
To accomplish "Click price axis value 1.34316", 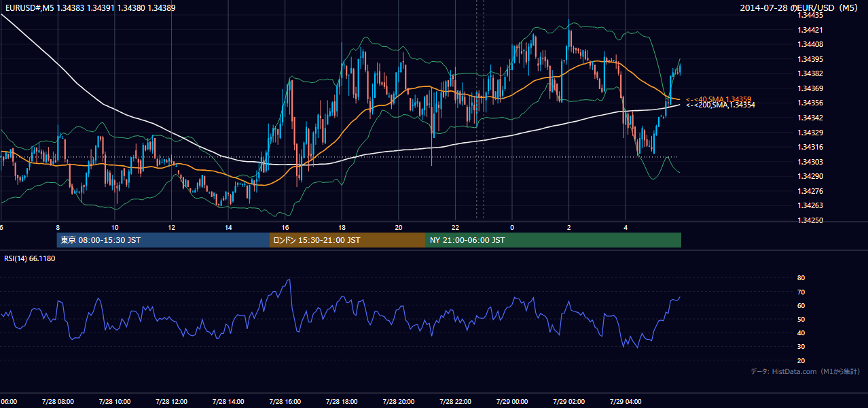I will click(811, 147).
